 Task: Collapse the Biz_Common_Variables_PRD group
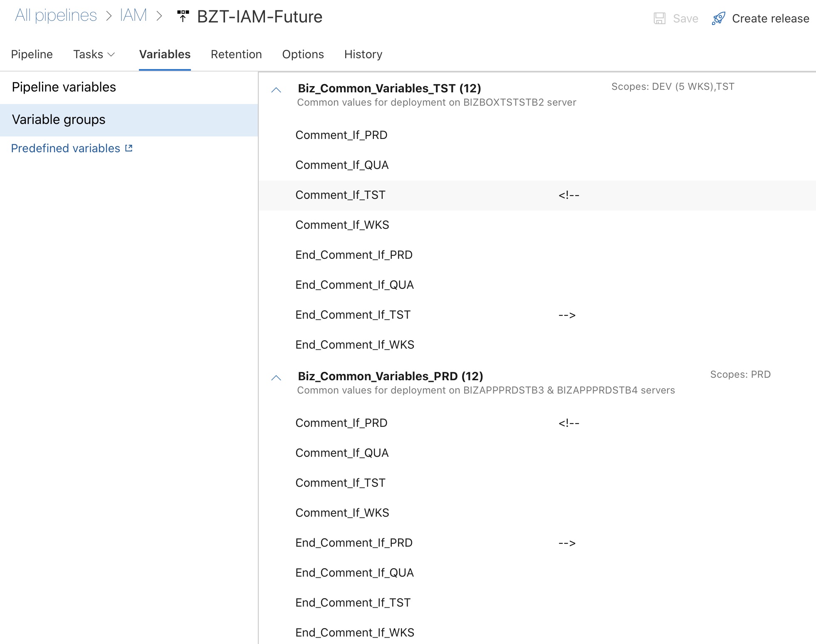(276, 378)
